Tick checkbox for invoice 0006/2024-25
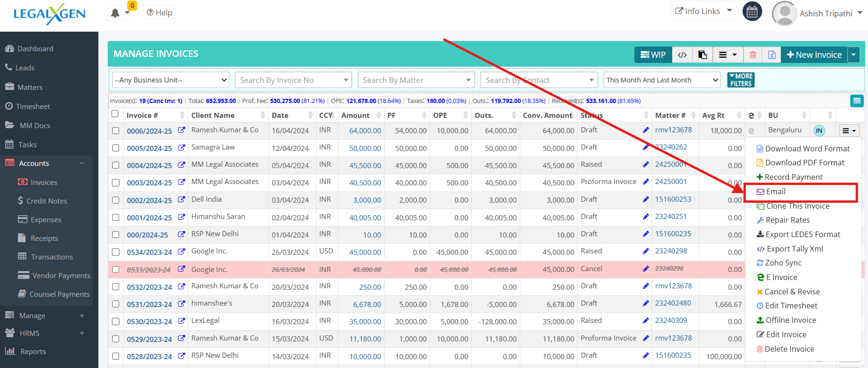 click(x=116, y=131)
